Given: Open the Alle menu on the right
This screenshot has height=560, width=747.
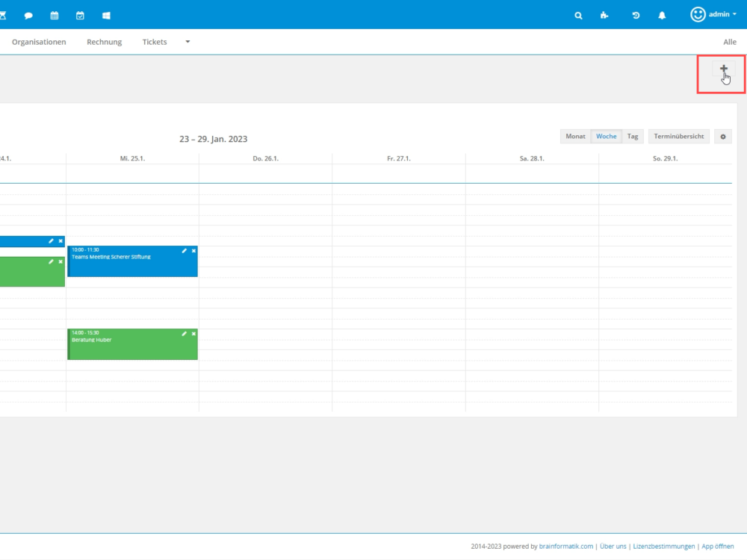Looking at the screenshot, I should [x=729, y=42].
